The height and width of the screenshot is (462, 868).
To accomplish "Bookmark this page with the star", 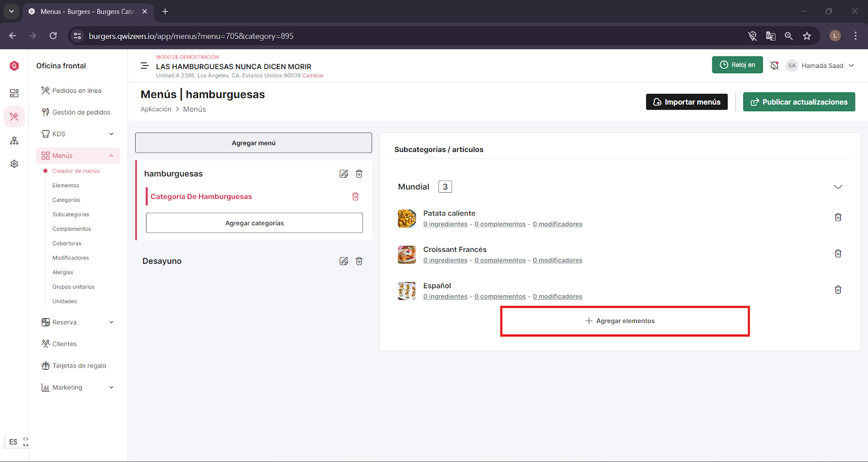I will (807, 36).
